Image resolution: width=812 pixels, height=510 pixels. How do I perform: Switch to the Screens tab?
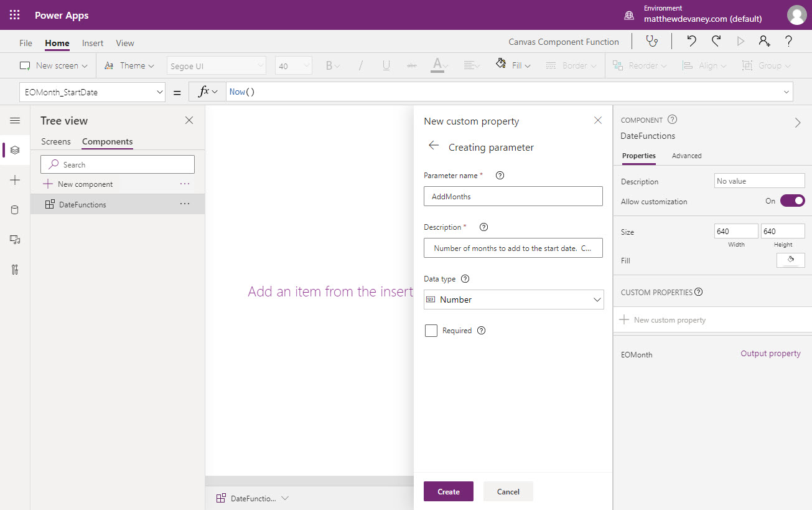tap(56, 141)
